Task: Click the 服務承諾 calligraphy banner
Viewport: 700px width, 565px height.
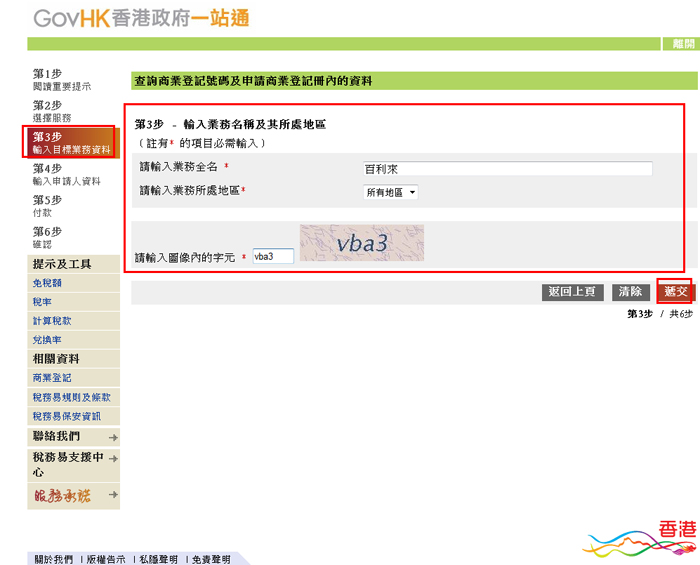Action: [62, 495]
